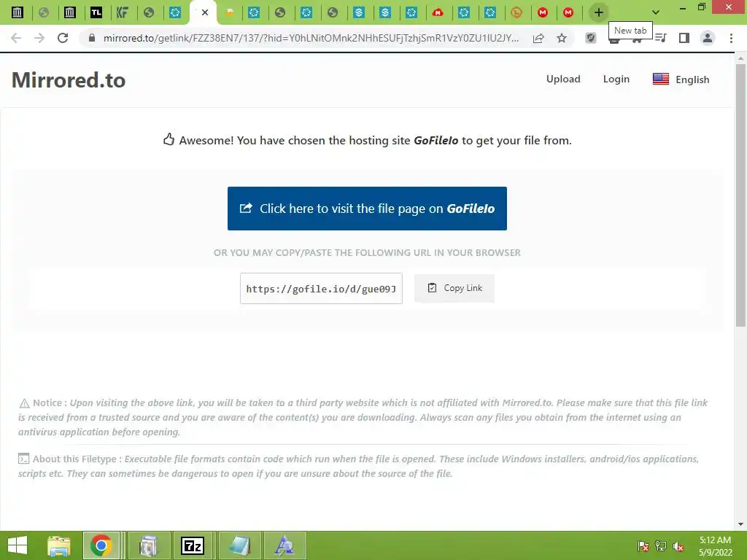This screenshot has height=560, width=747.
Task: Open the Upload page
Action: click(563, 79)
